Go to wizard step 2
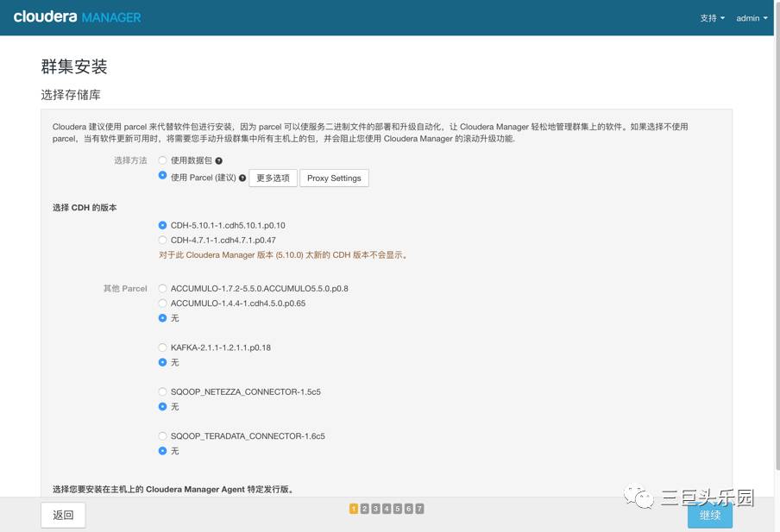Screen dimensions: 780x532 click(x=365, y=509)
